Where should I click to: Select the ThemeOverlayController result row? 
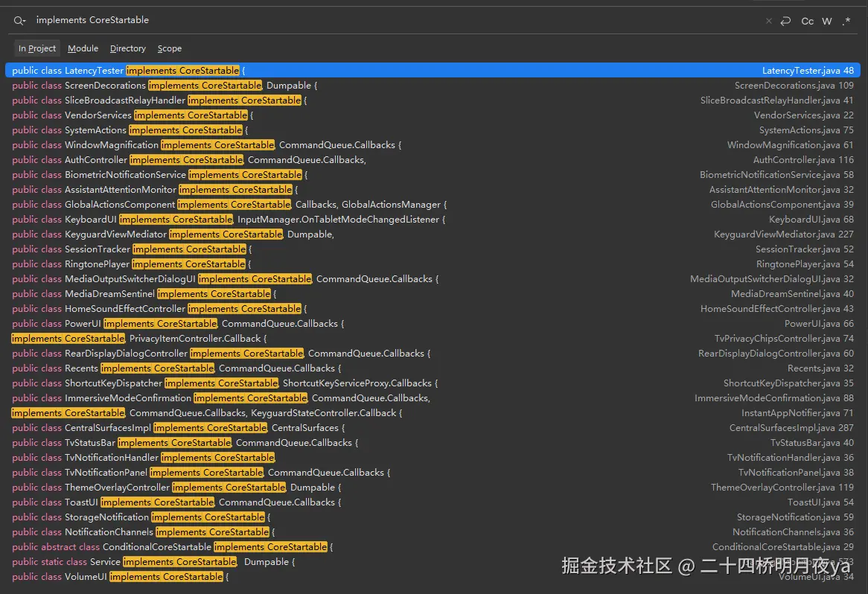click(x=433, y=488)
